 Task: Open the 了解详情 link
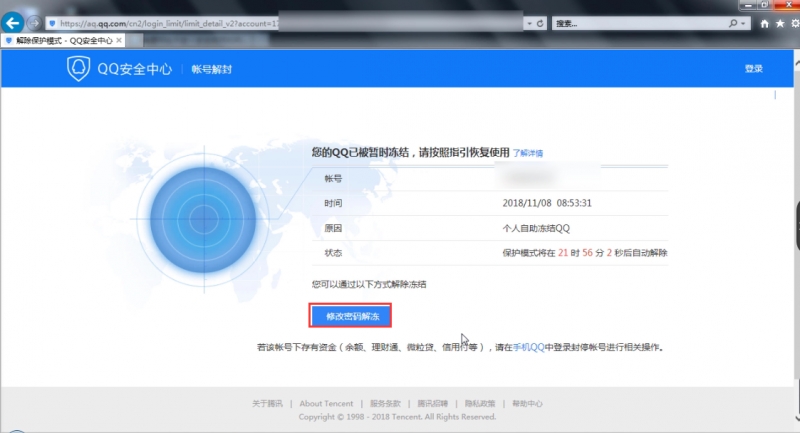coord(528,153)
